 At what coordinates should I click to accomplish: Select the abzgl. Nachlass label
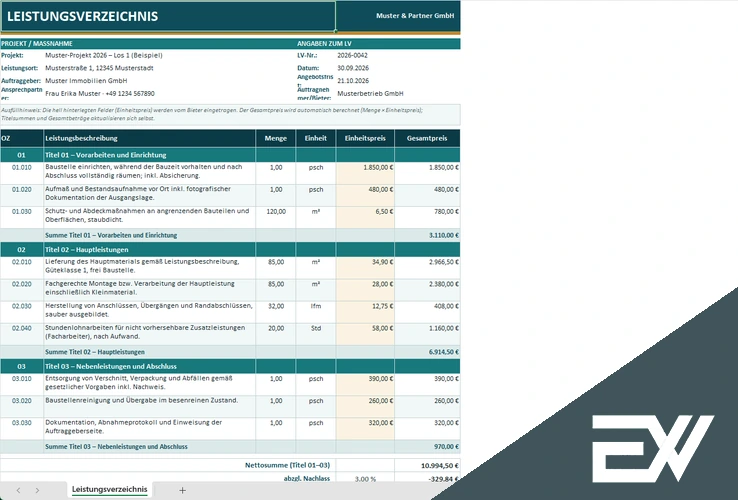point(306,478)
